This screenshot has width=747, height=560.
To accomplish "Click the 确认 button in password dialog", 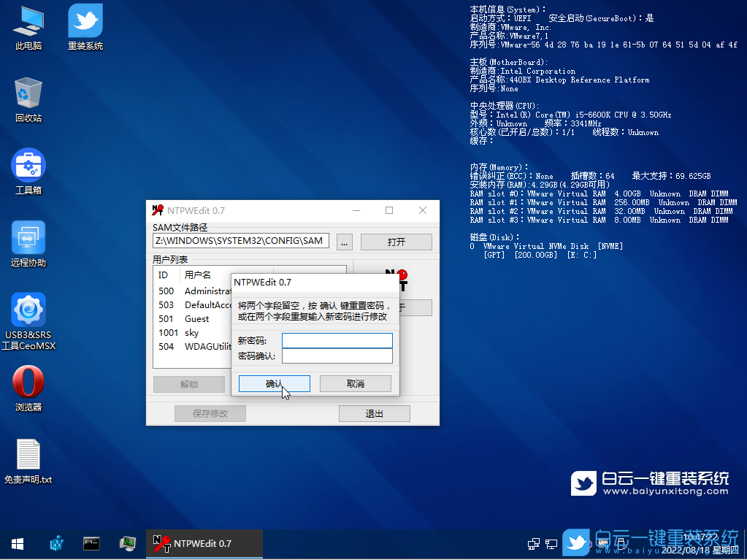I will coord(275,383).
